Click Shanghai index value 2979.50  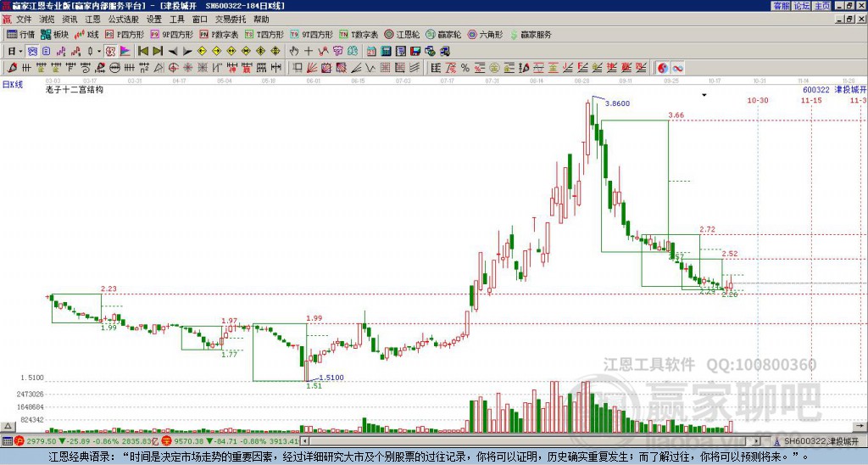click(x=42, y=441)
